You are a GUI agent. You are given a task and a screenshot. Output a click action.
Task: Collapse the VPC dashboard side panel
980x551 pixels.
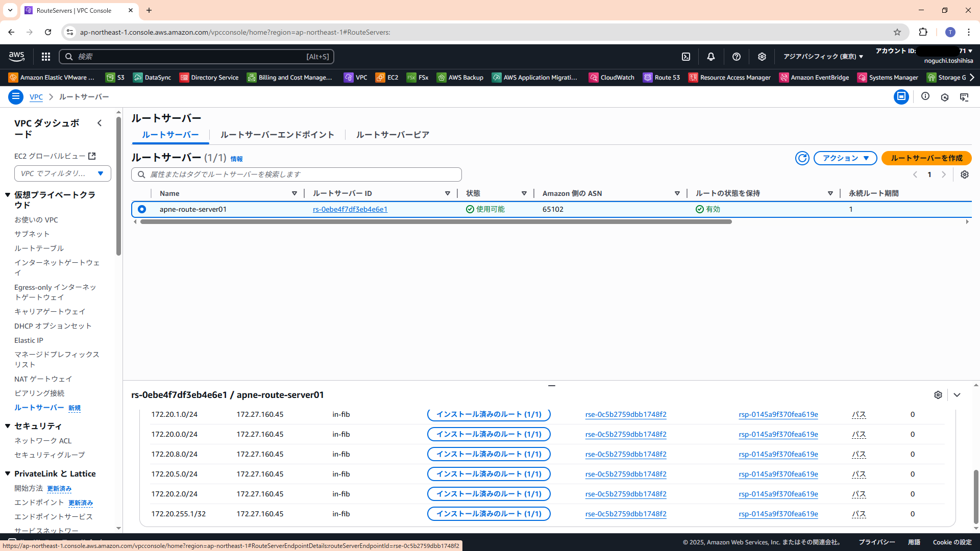click(100, 123)
